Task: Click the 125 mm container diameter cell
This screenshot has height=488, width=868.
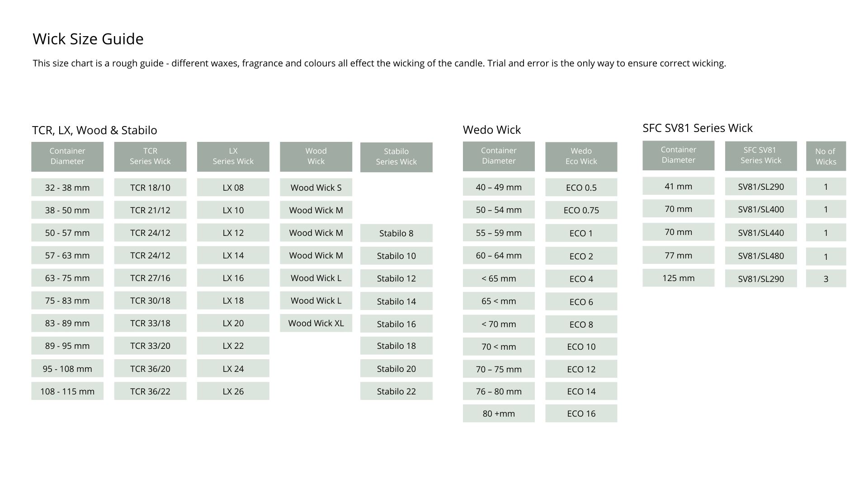Action: (x=678, y=278)
